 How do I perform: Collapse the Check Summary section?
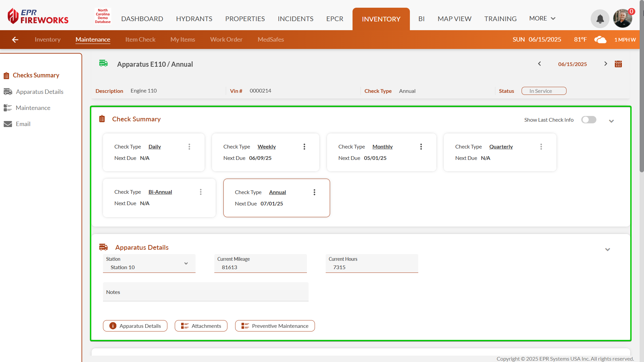[611, 121]
